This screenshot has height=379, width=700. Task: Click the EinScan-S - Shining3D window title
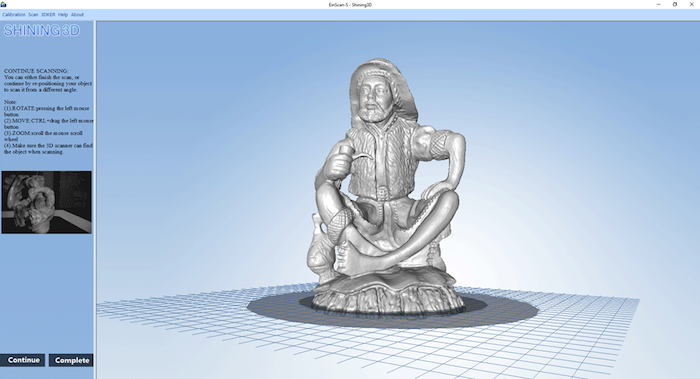(350, 4)
